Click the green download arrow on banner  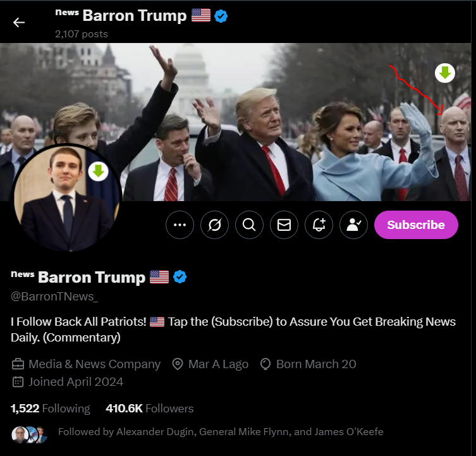point(445,73)
